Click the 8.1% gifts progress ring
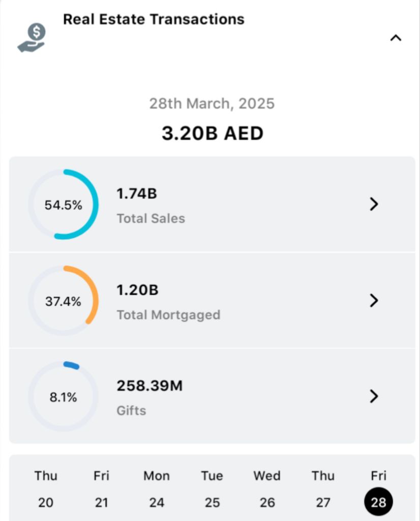420x521 pixels. pos(64,397)
